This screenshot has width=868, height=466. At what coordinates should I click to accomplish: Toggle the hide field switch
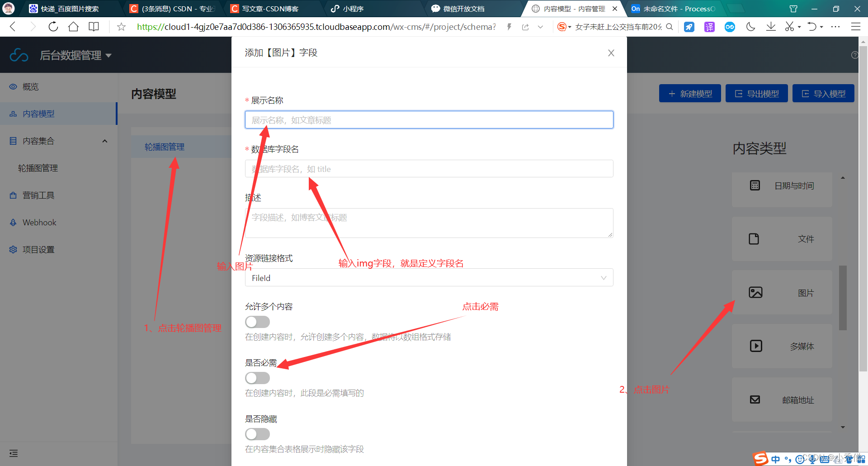click(x=257, y=434)
